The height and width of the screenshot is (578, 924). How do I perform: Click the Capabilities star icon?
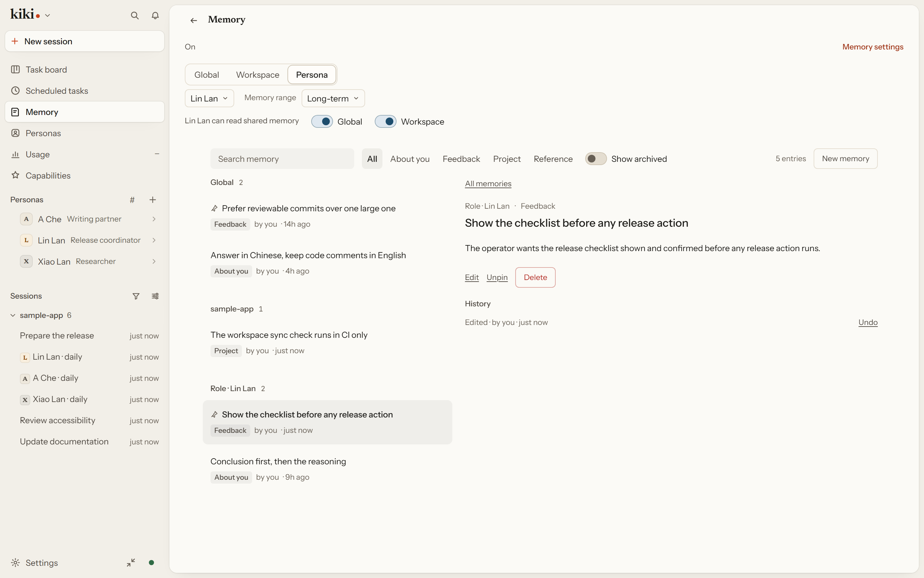pyautogui.click(x=15, y=175)
